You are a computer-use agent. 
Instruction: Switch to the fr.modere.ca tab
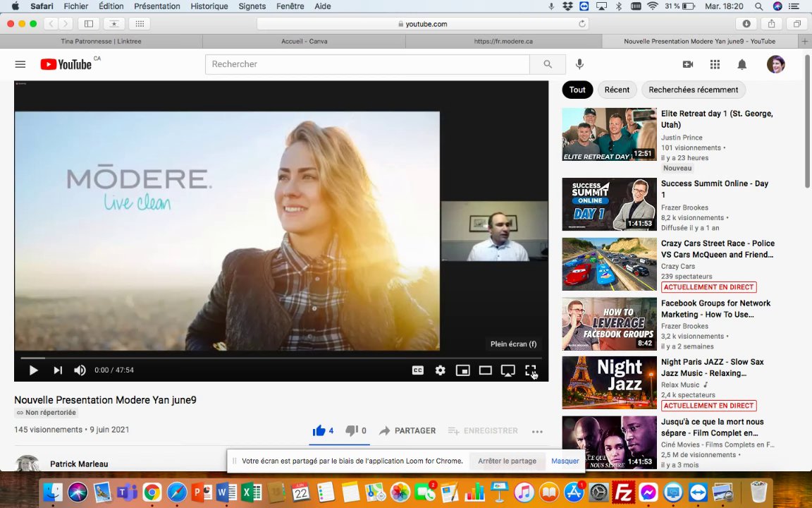[503, 42]
